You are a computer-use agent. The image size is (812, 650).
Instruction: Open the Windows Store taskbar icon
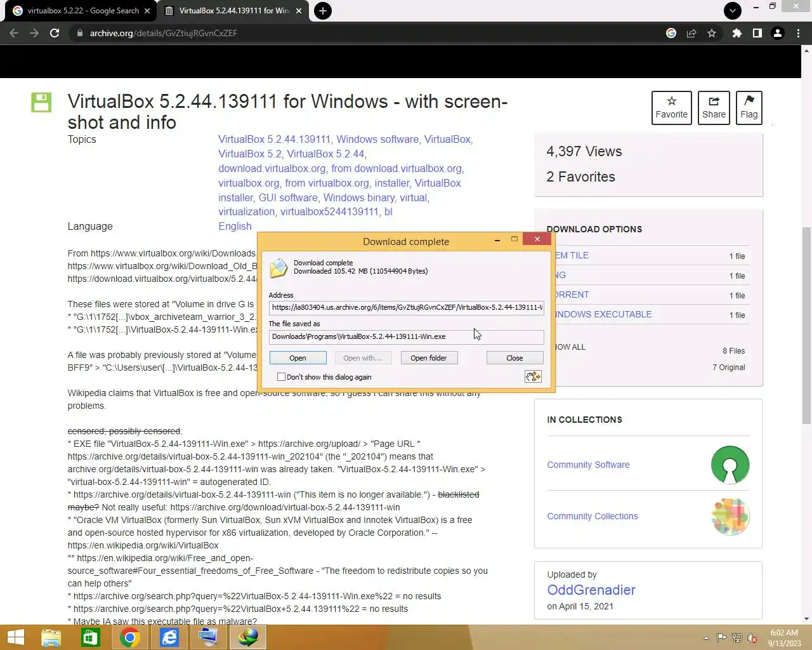click(x=91, y=637)
